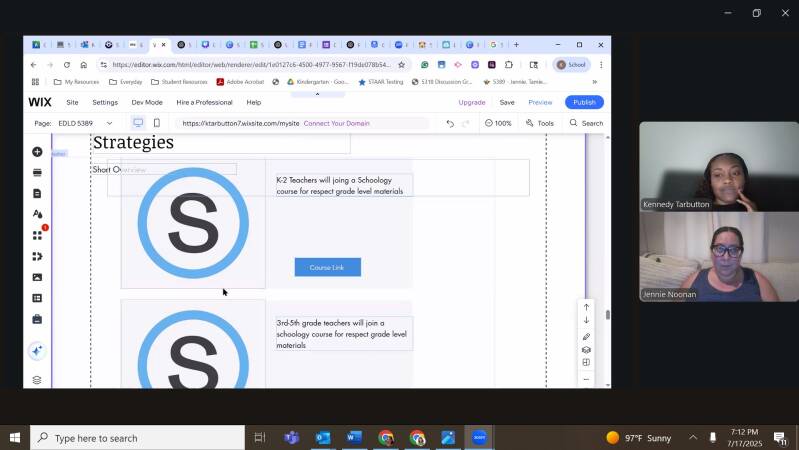The width and height of the screenshot is (799, 450).
Task: Open the Settings menu
Action: [x=105, y=102]
